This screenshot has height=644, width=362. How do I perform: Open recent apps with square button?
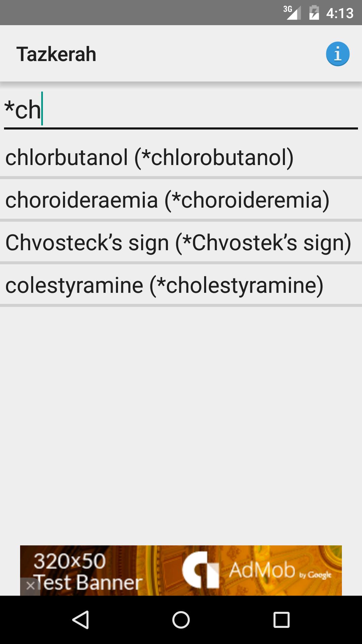(x=281, y=620)
